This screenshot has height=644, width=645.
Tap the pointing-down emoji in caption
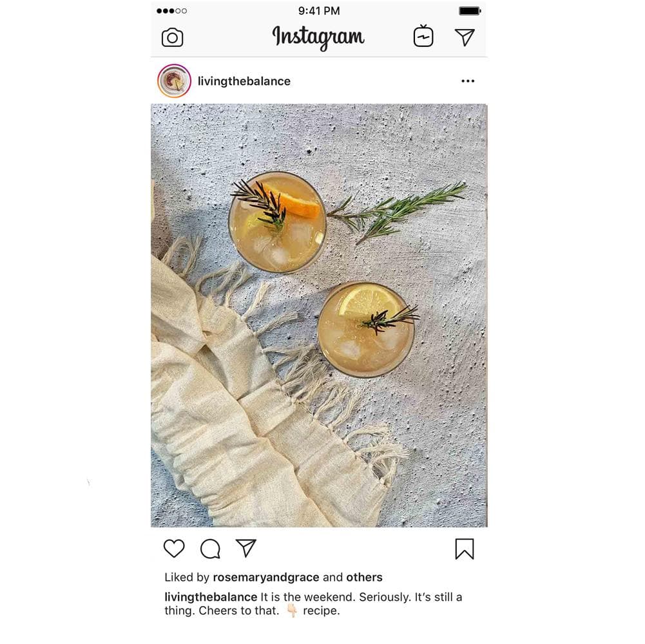[292, 611]
